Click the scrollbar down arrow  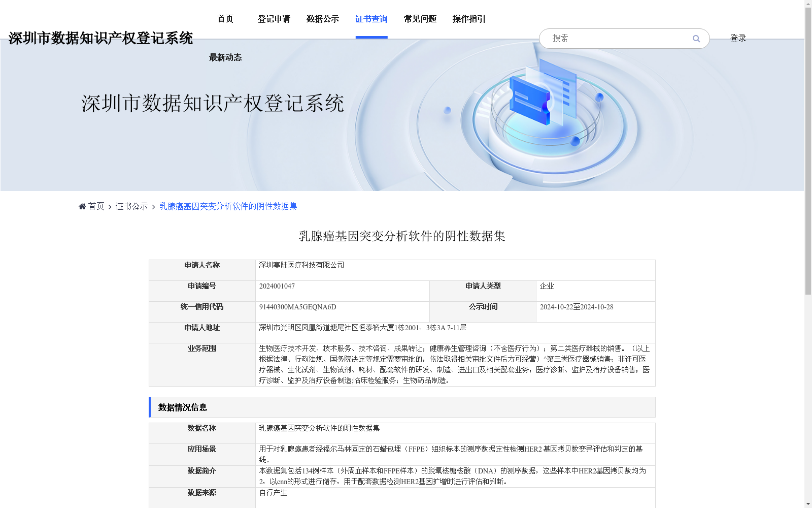tap(808, 504)
